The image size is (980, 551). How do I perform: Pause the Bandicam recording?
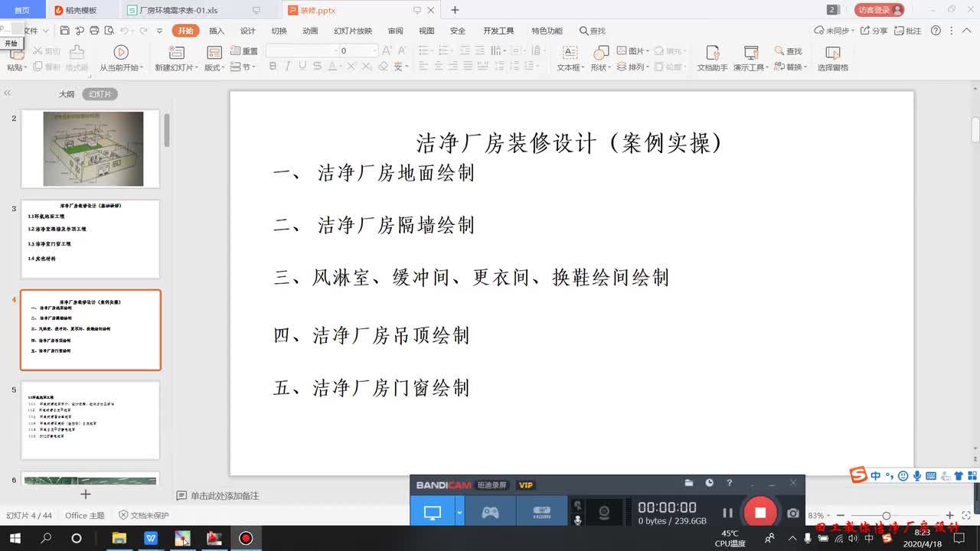click(x=727, y=513)
